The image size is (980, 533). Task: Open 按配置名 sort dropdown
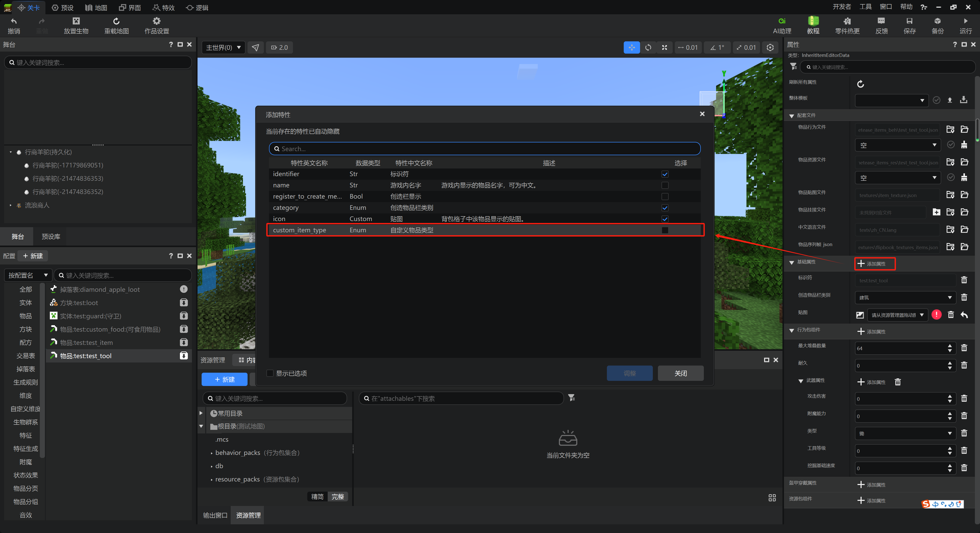28,275
